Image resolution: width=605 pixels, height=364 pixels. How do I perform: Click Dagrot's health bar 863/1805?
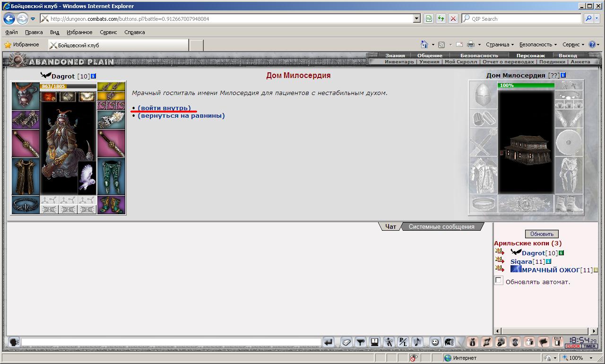pos(68,87)
